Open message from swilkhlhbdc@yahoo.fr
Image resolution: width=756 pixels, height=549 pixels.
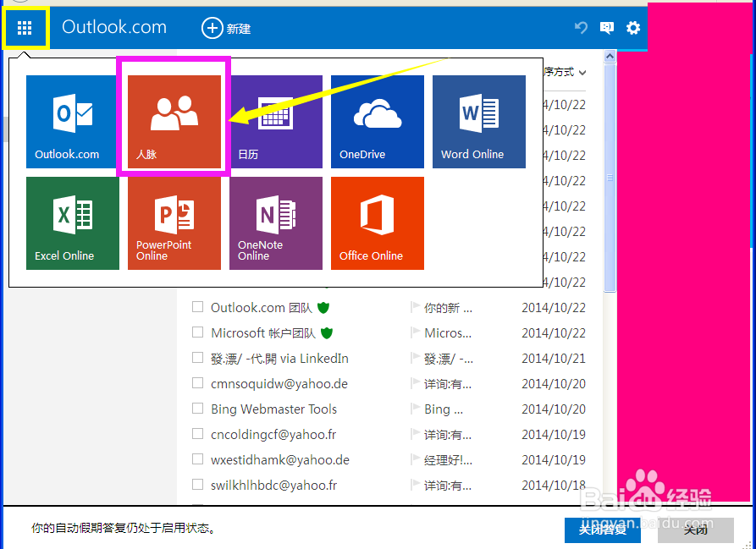273,486
